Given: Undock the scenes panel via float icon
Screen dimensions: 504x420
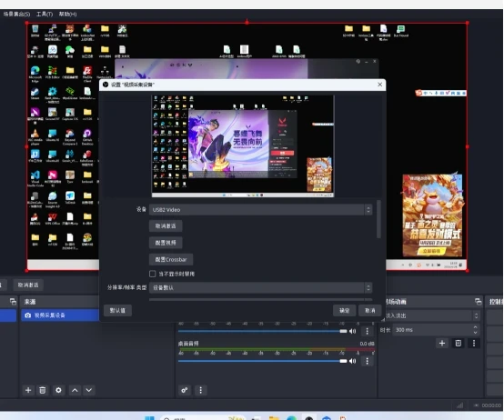Looking at the screenshot, I should (x=13, y=302).
